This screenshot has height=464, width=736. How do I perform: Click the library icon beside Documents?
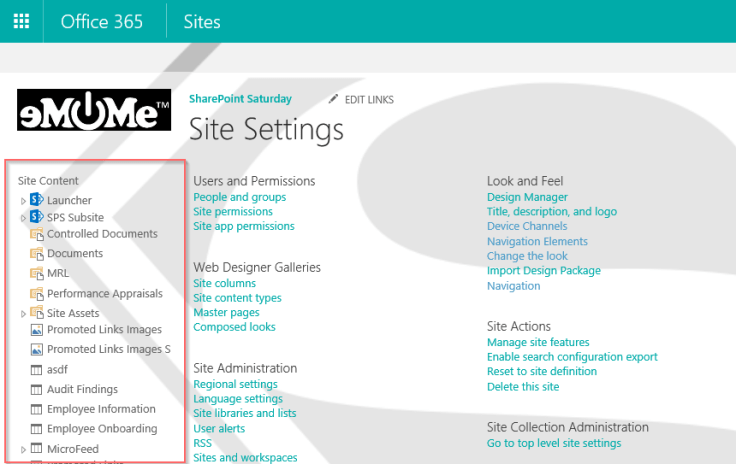pos(37,253)
